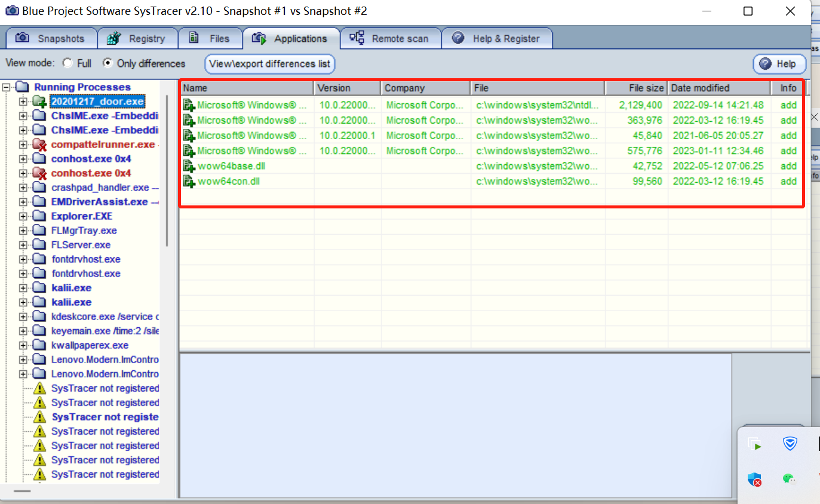Click the Running Processes root folder icon
820x504 pixels.
coord(22,87)
